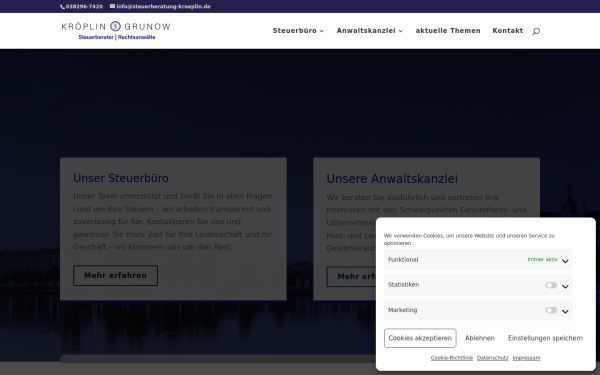
Task: Click Mehr erfahren under Unser Steuerbüro
Action: coord(115,276)
